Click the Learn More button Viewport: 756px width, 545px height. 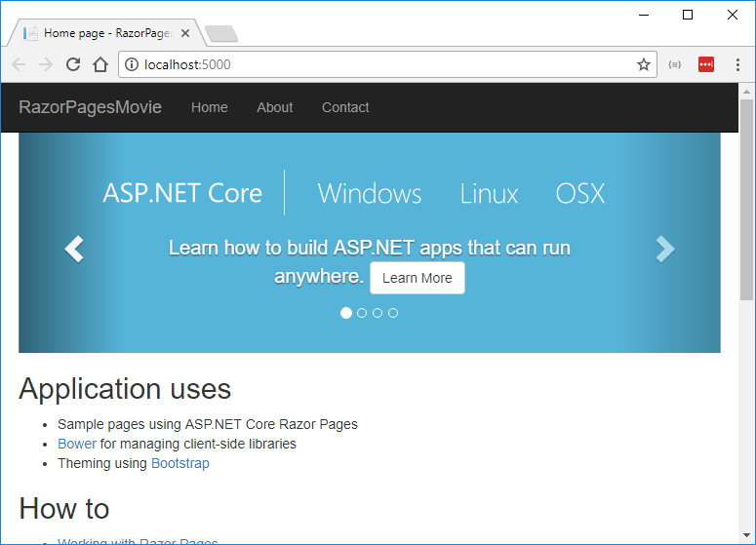point(417,278)
